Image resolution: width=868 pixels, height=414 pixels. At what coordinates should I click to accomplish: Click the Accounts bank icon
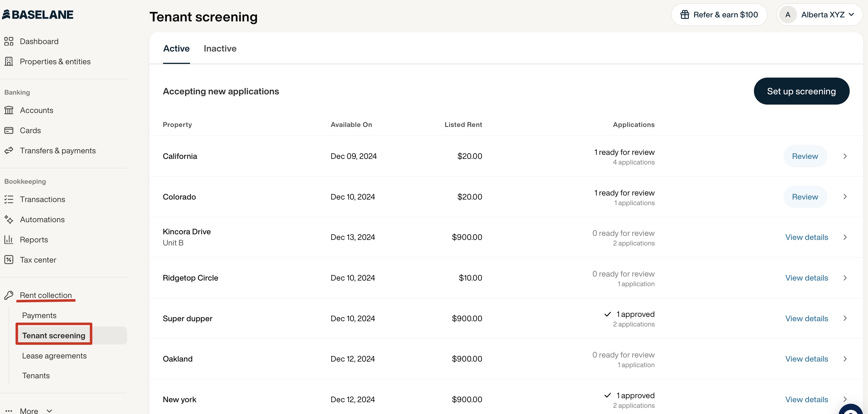coord(9,110)
